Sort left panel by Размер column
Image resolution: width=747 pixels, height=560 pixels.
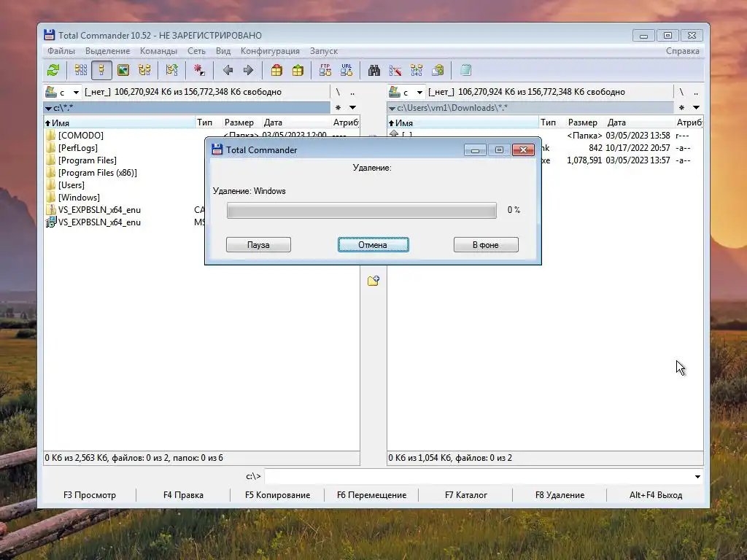point(239,122)
